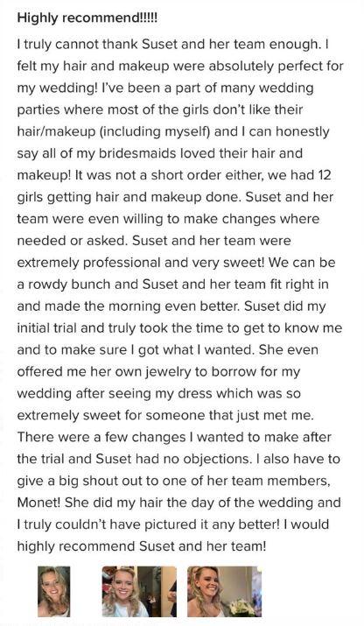The image size is (364, 626).
Task: Open the third thumbnail showing white bouquet
Action: pyautogui.click(x=225, y=591)
